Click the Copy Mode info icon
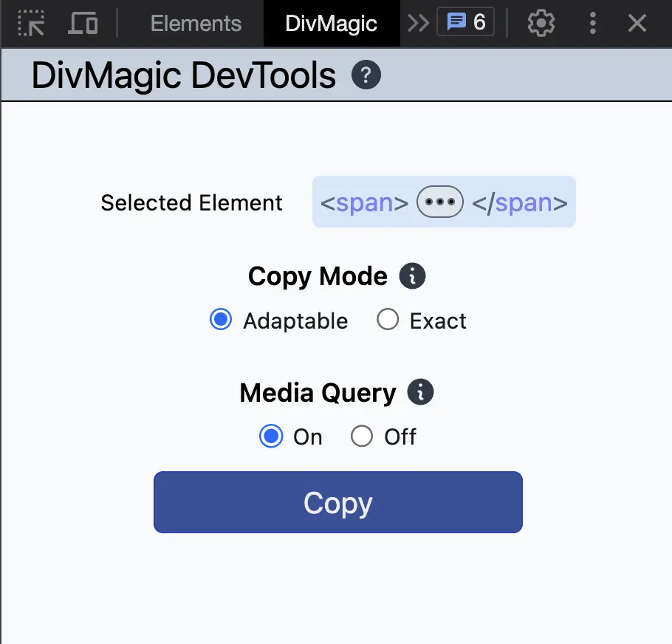Screen dimensions: 672x644 412,276
